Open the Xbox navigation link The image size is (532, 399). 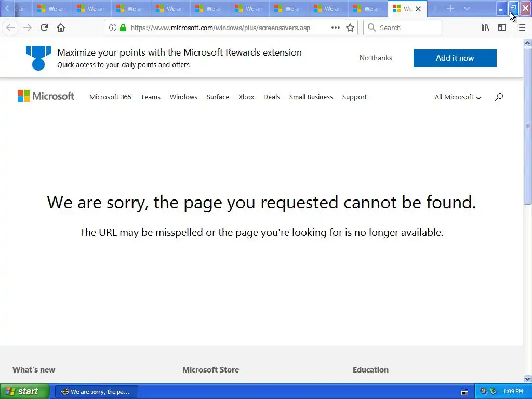tap(246, 97)
